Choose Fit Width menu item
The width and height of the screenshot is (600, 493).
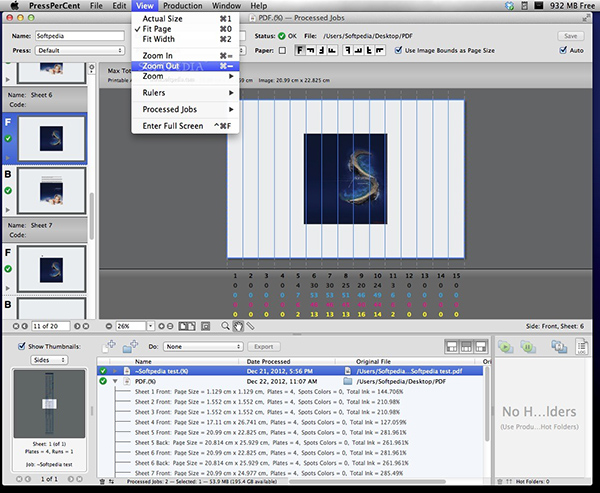coord(185,39)
